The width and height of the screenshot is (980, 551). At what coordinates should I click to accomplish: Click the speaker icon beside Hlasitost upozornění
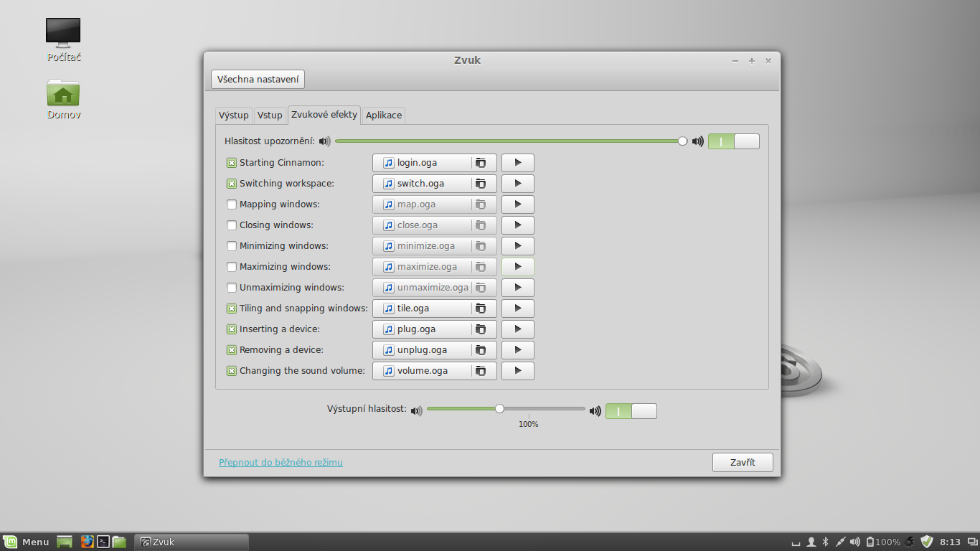pos(325,141)
